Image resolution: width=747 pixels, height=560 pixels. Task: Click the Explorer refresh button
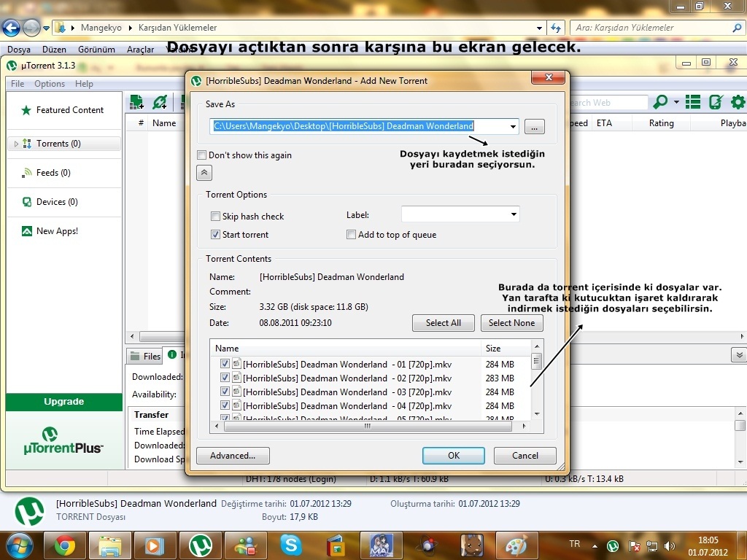click(x=556, y=28)
